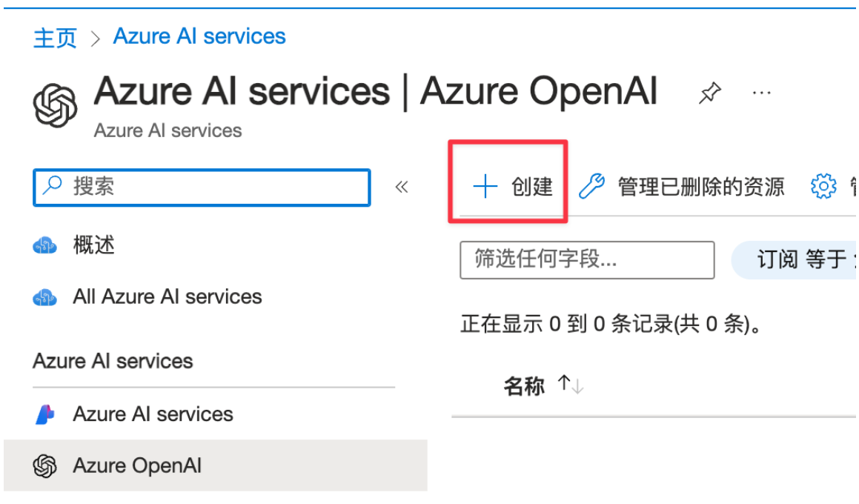Viewport: 859px width, 504px height.
Task: Select All Azure AI services menu item
Action: point(168,297)
